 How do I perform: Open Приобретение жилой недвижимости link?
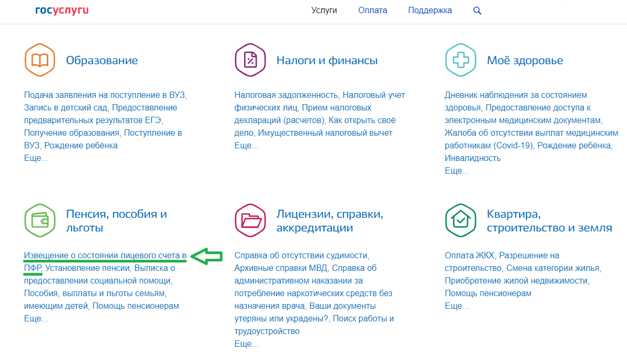point(516,281)
